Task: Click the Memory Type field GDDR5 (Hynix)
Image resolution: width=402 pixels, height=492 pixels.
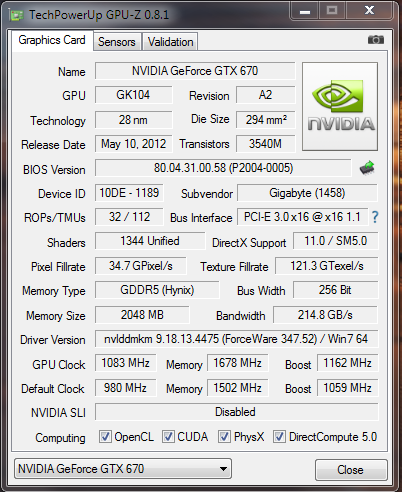Action: coord(157,290)
